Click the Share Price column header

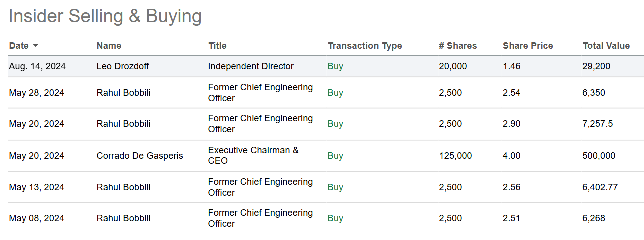[x=528, y=46]
